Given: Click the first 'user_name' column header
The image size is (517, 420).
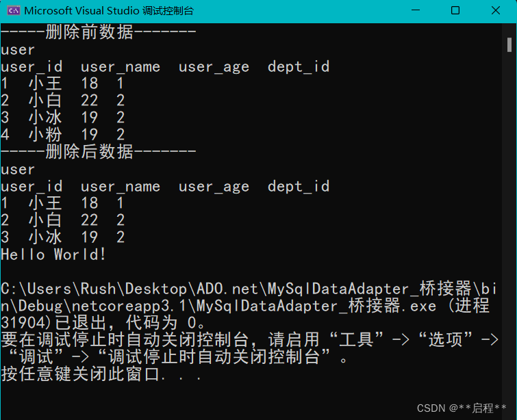Looking at the screenshot, I should [121, 67].
